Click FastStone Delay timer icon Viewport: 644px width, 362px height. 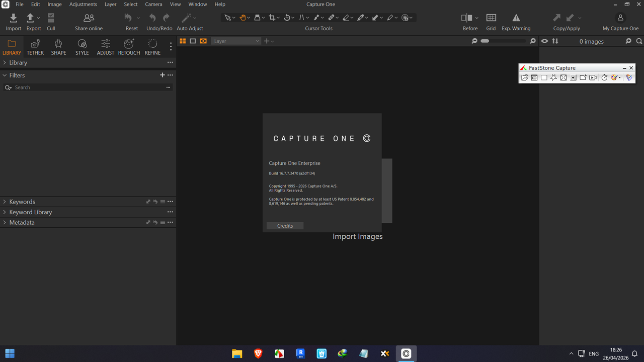(605, 77)
